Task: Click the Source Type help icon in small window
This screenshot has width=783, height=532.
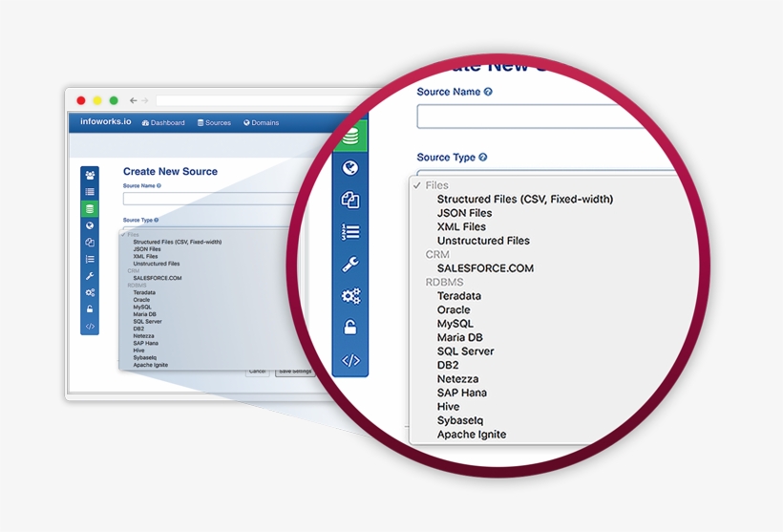Action: (157, 220)
